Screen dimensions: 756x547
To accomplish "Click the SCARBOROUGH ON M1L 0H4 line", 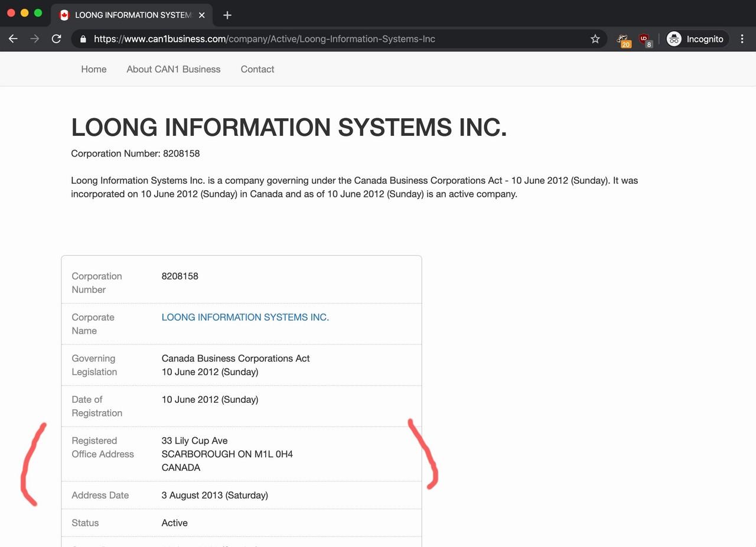I will coord(227,454).
